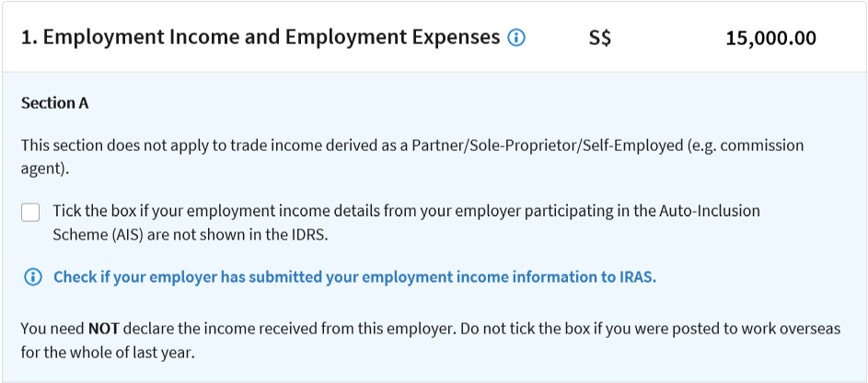The image size is (868, 383).
Task: Select the 'Section A' subheading
Action: click(x=54, y=103)
